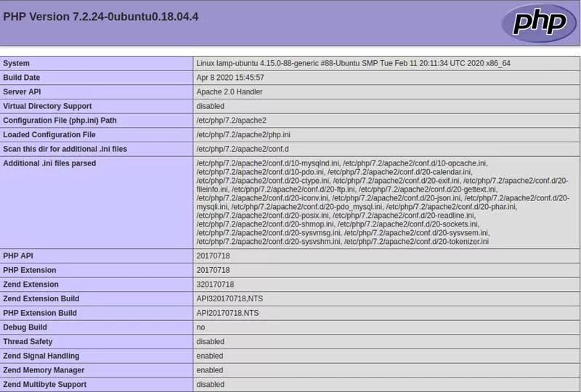The width and height of the screenshot is (581, 392).
Task: Click the PHP logo in the header
Action: [534, 23]
